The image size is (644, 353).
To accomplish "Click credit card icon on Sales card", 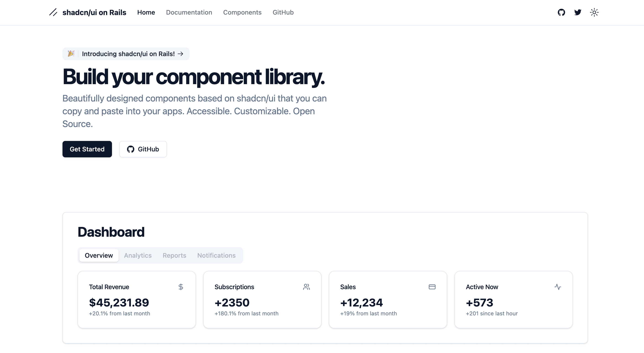I will [x=432, y=287].
